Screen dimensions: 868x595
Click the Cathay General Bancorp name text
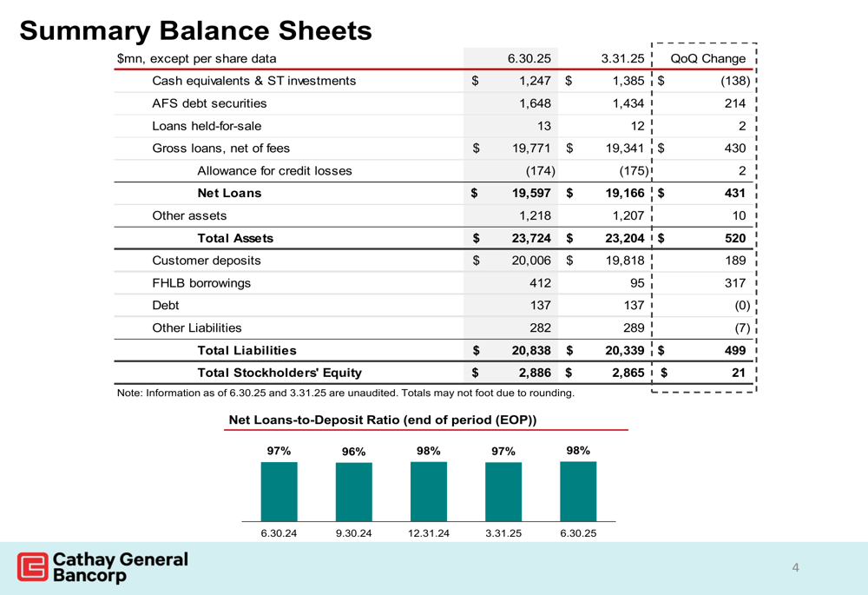coord(120,567)
